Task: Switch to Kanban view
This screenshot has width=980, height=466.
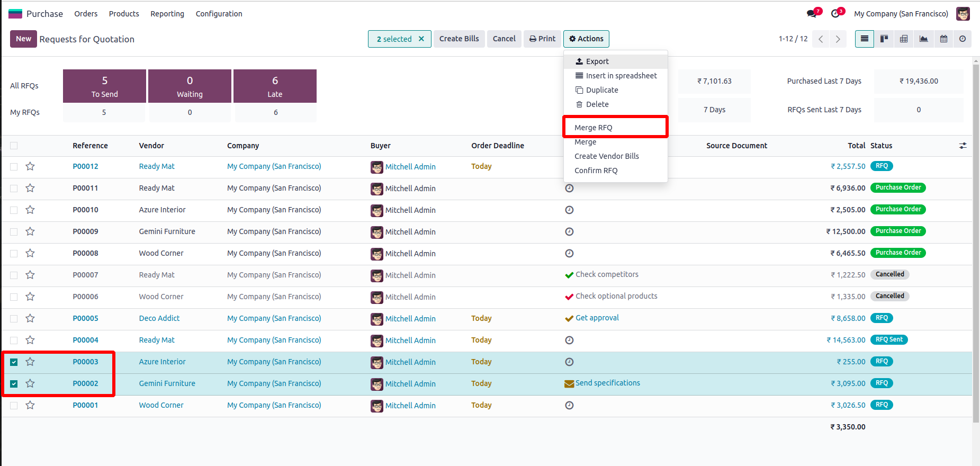Action: (x=884, y=39)
